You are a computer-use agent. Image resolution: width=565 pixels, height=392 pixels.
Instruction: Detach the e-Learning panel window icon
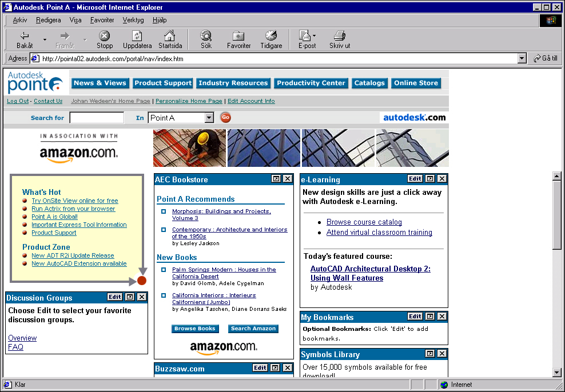tap(430, 178)
